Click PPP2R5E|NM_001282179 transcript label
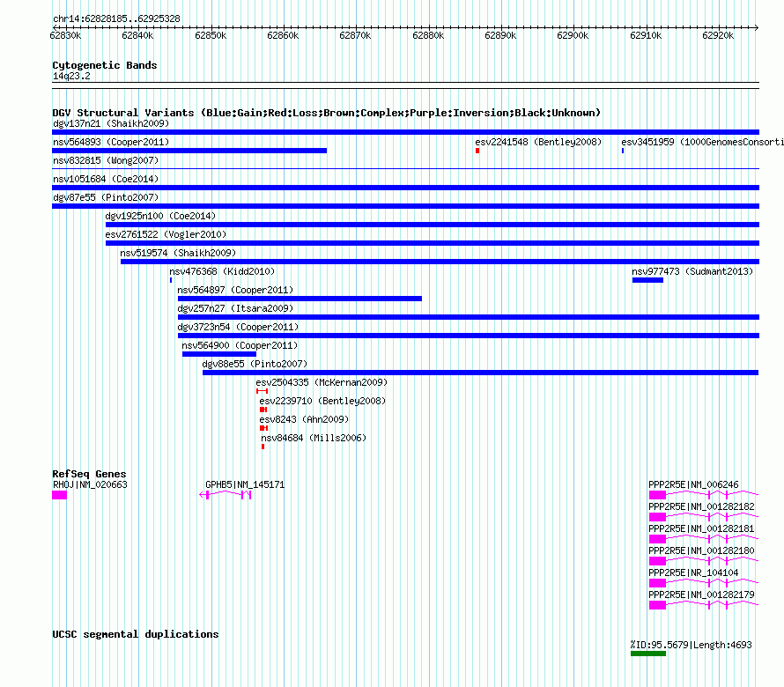 click(701, 595)
